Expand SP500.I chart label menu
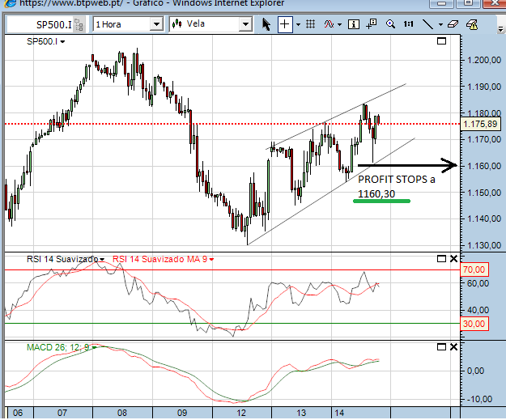Viewport: 506px width, 420px height. [62, 41]
